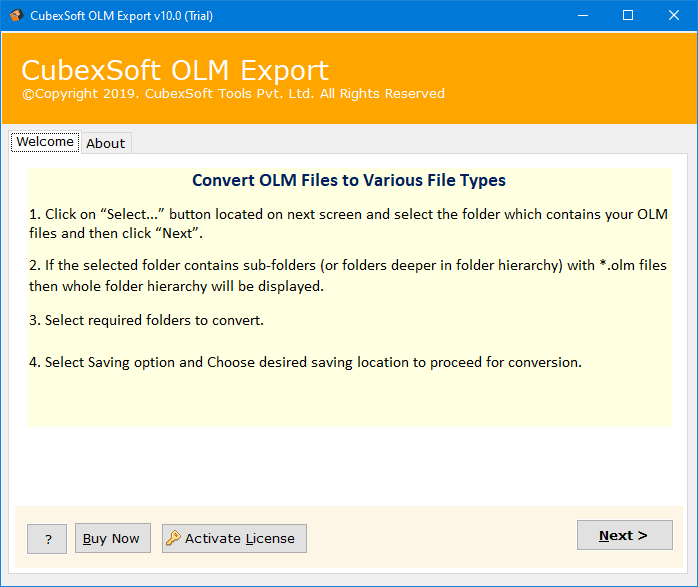Click the Convert OLM Files heading
This screenshot has width=698, height=587.
pos(348,181)
